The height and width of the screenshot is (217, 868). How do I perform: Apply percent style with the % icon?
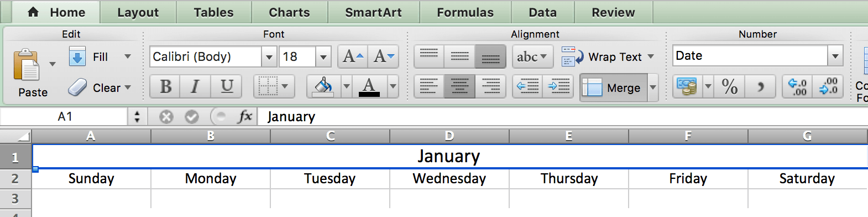click(729, 87)
